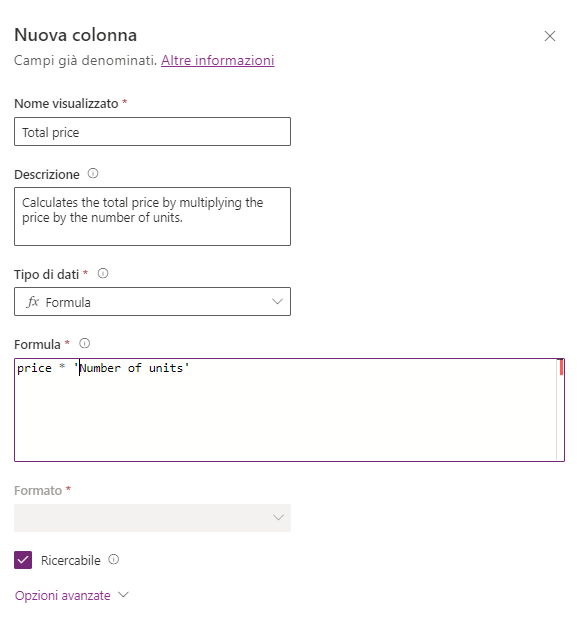Click the chevron arrow of Formula dropdown

click(277, 302)
